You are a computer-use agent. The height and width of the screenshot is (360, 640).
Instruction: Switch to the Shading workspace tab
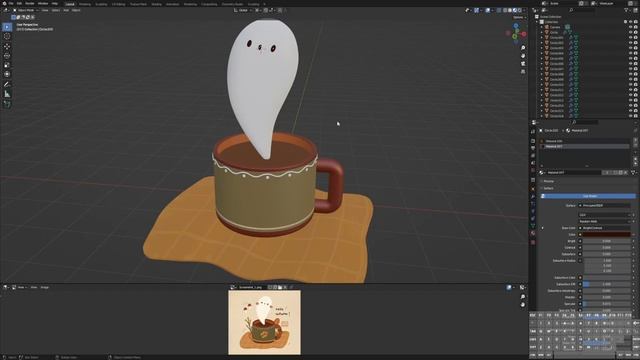tap(156, 4)
